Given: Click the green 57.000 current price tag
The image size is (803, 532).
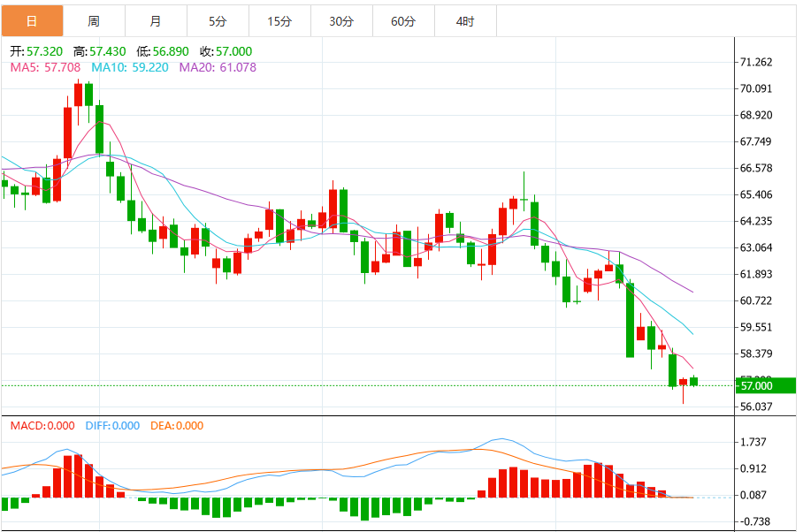Looking at the screenshot, I should (x=768, y=385).
